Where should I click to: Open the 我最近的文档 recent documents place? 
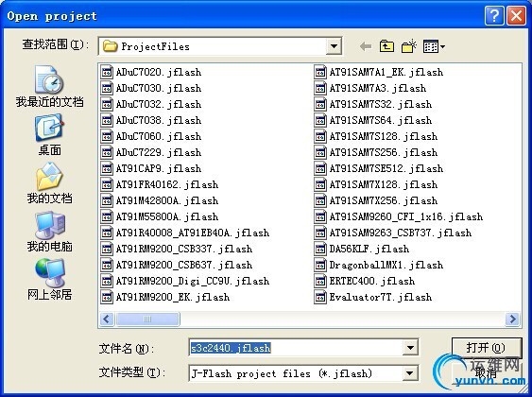(x=49, y=87)
